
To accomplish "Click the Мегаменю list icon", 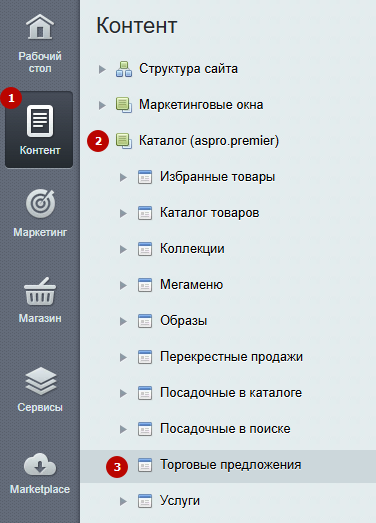I will [145, 285].
